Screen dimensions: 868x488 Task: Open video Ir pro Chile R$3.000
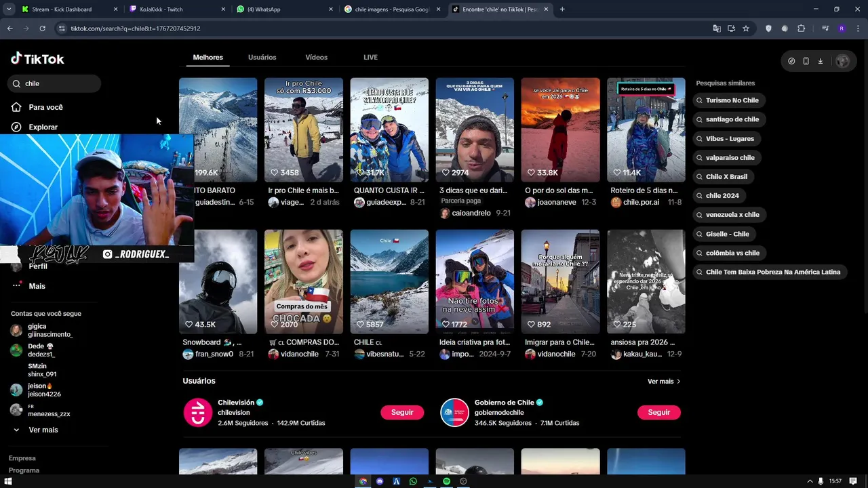pos(303,129)
